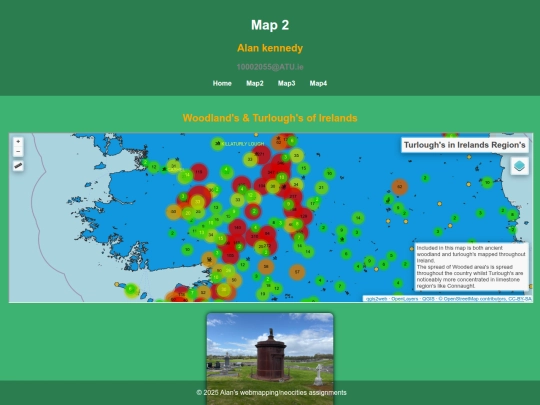540x405 pixels.
Task: Click the red cluster marker labeled 271
Action: (x=261, y=154)
